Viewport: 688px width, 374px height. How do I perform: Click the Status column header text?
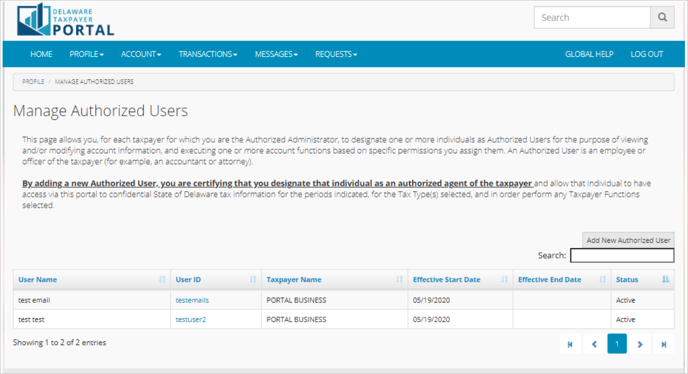(x=627, y=280)
